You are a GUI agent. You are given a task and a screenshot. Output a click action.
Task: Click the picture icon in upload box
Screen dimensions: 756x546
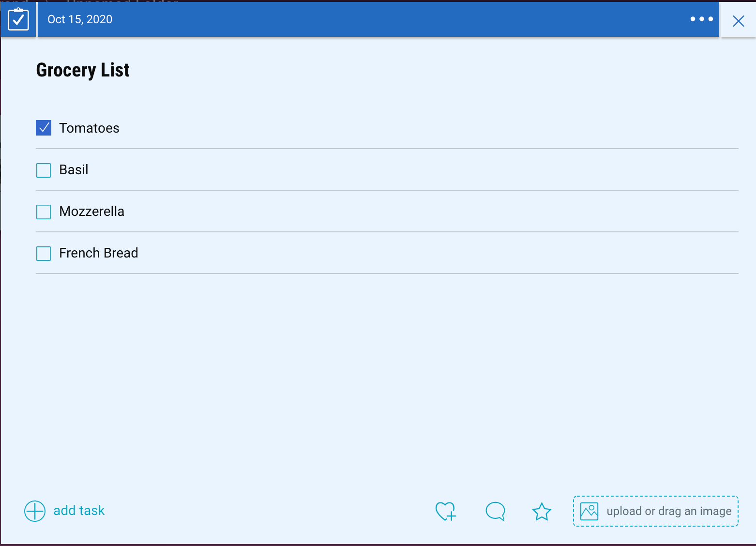(x=589, y=511)
